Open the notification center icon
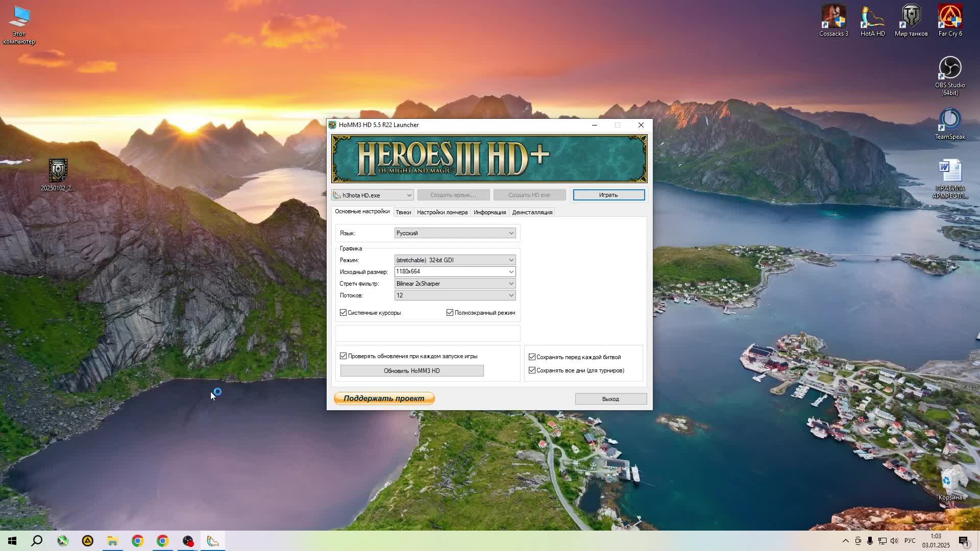The height and width of the screenshot is (551, 980). click(x=964, y=541)
